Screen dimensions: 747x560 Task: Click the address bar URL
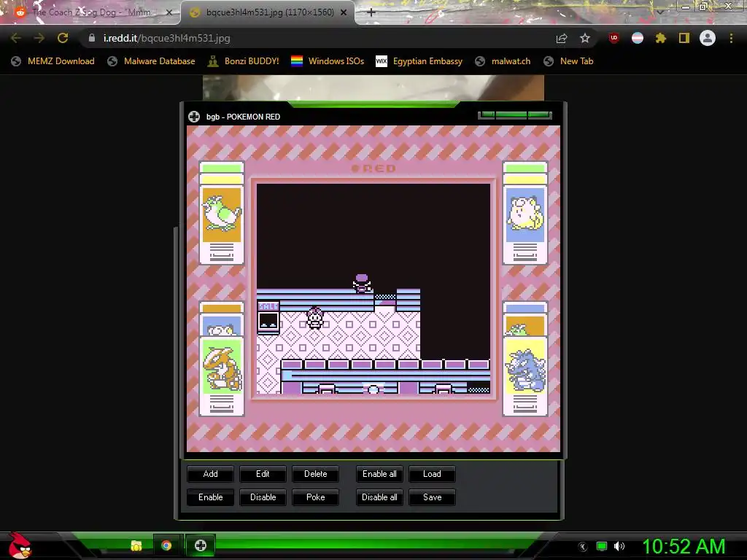(167, 38)
